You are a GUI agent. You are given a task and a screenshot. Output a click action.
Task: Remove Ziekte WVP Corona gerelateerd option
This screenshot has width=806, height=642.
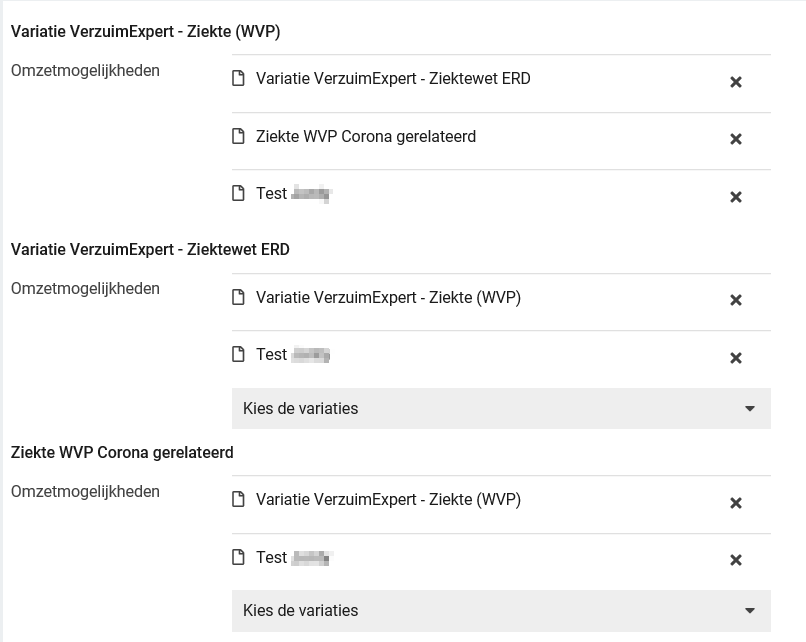(x=736, y=139)
